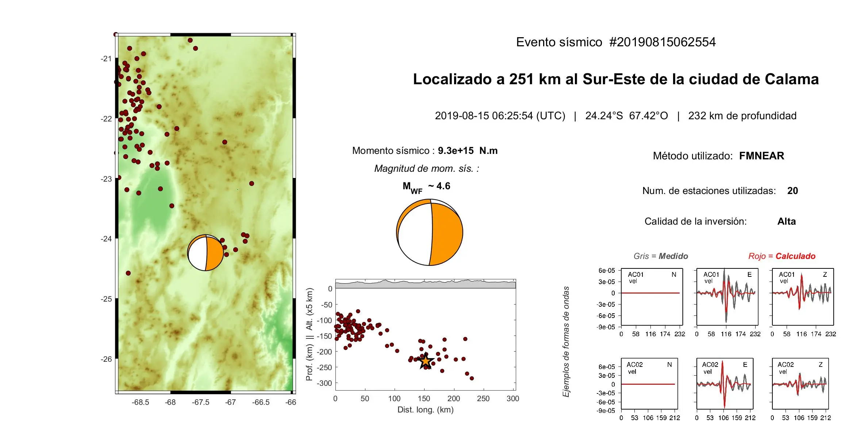Open the AC01 Z waveform panel
The height and width of the screenshot is (442, 868).
click(803, 297)
